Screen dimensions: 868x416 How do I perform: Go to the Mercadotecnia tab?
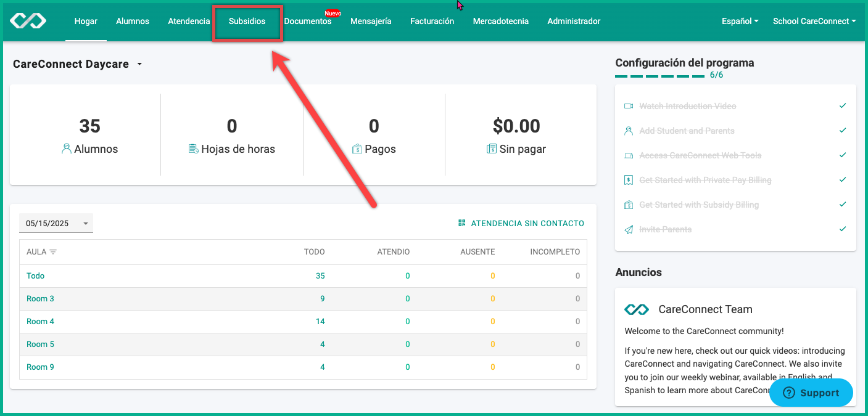[501, 21]
